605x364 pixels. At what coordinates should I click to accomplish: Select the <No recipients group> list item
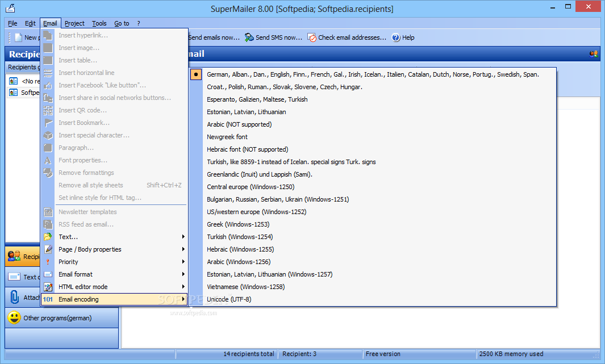tap(24, 81)
